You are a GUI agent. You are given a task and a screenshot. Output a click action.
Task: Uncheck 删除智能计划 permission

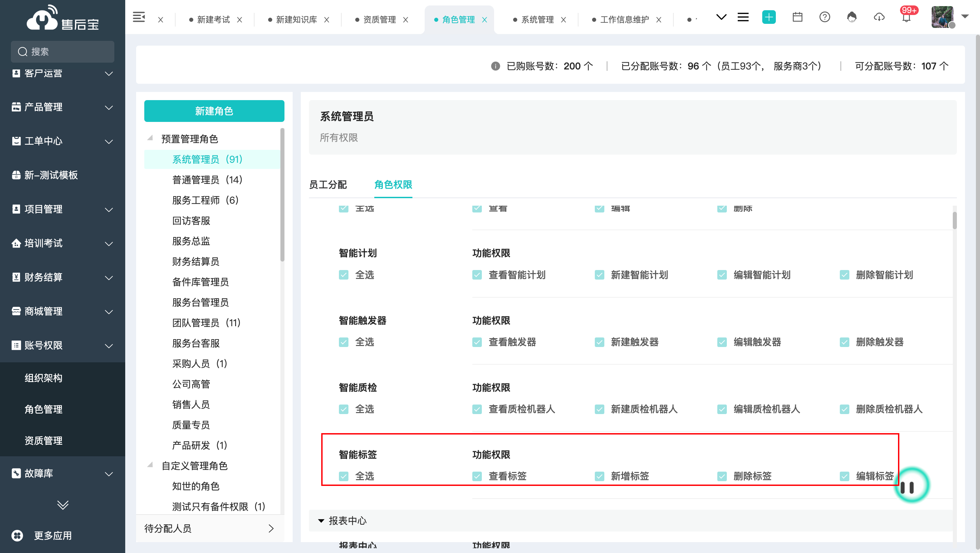[844, 275]
